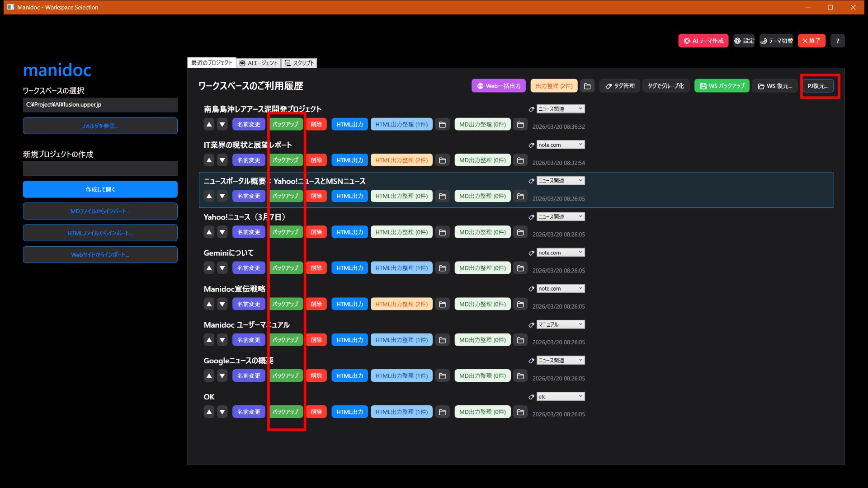Screen dimensions: 868x488
Task: Open the etc dropdown on the OK project
Action: 561,396
